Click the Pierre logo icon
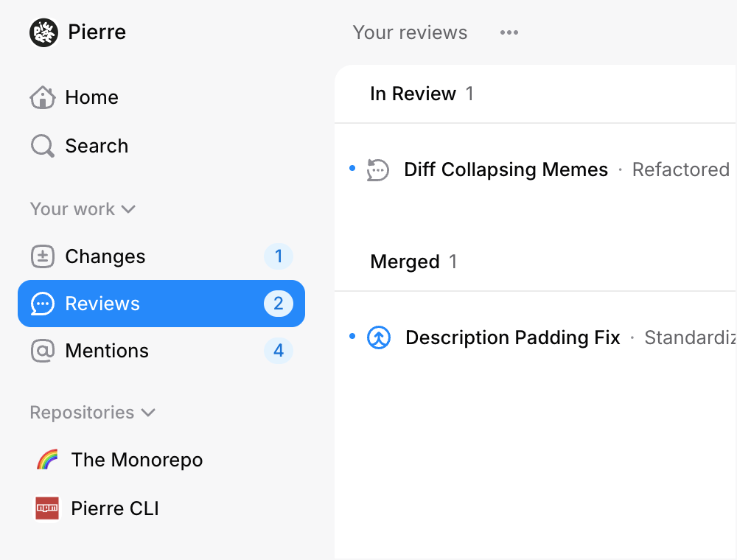 point(44,32)
